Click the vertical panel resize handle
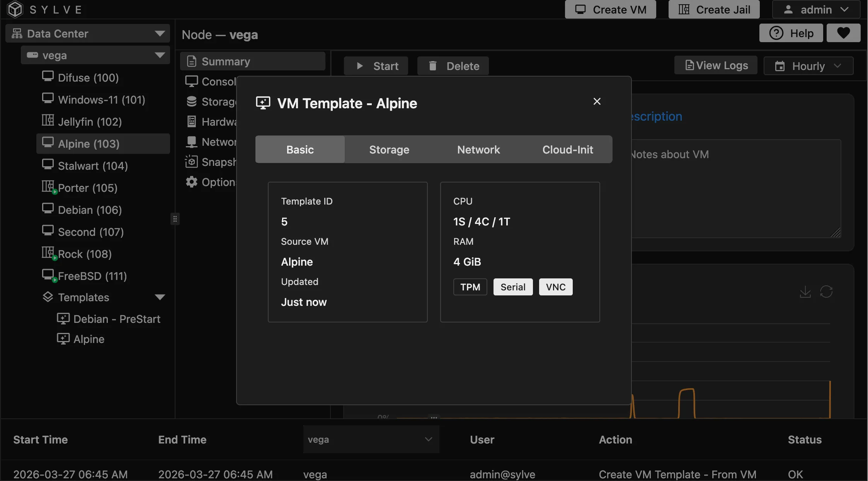The width and height of the screenshot is (868, 481). coord(175,219)
